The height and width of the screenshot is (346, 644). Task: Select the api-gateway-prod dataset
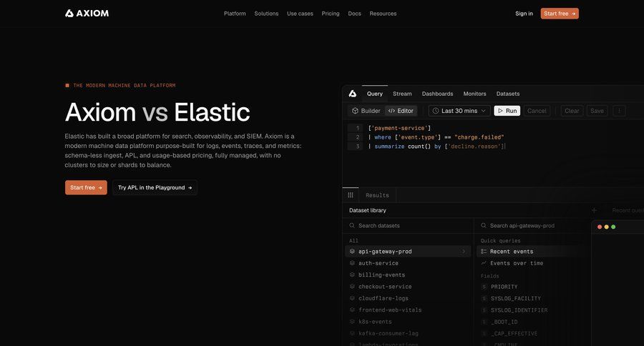tap(408, 251)
